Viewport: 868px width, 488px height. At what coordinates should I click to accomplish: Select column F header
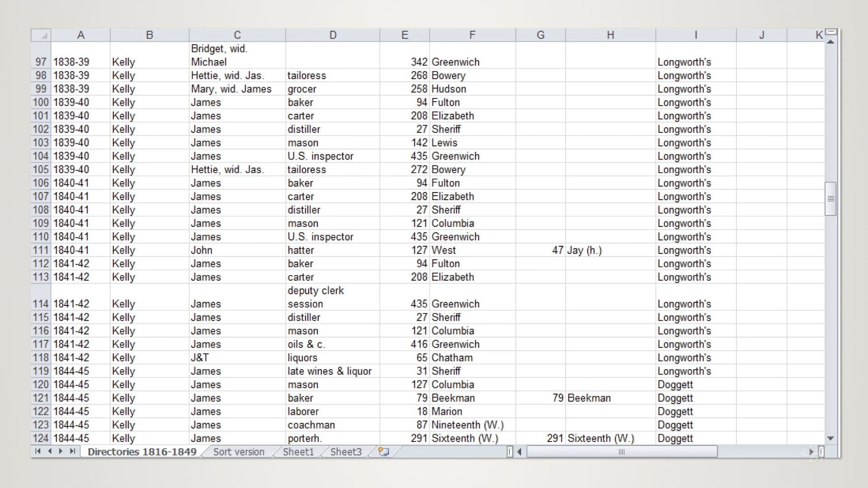click(x=472, y=34)
